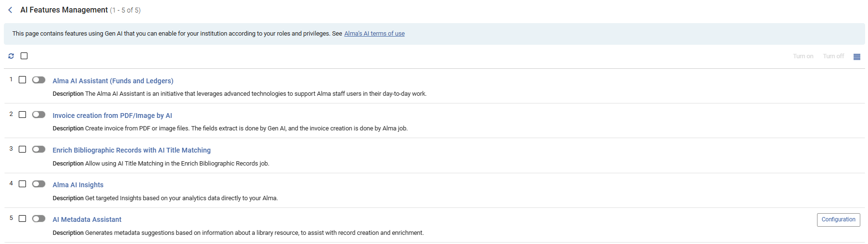The image size is (868, 244).
Task: Open Alma AI Assistant (Funds and Ledgers) title
Action: [113, 81]
